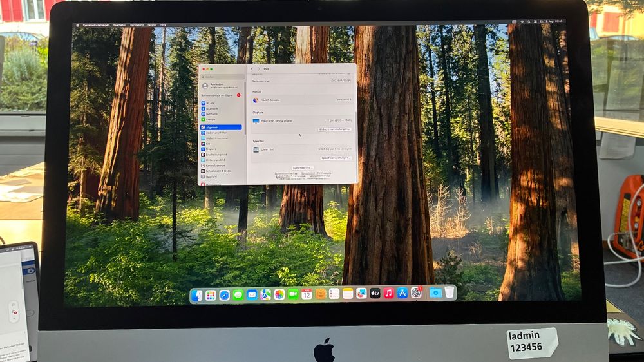This screenshot has height=362, width=644.
Task: Click Wi-Fi status icon in menu bar
Action: 522,21
